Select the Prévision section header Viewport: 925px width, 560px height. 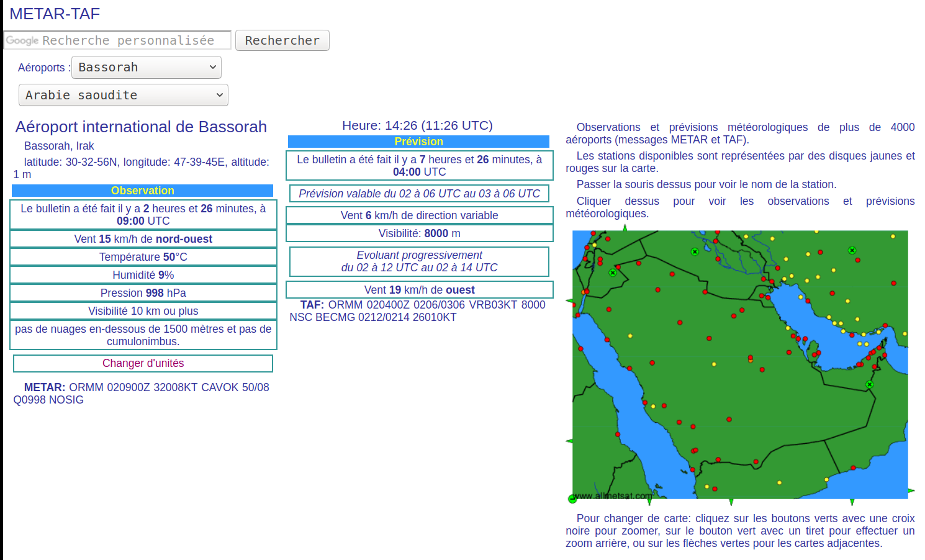click(419, 142)
